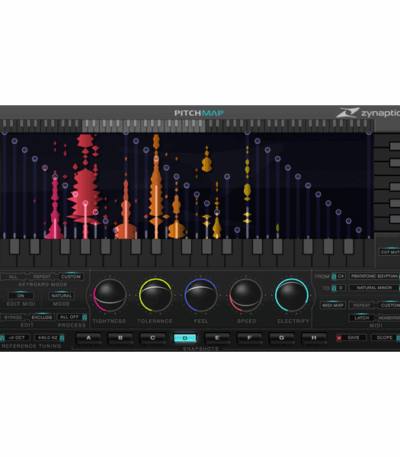Click the FEEL knob

201,295
